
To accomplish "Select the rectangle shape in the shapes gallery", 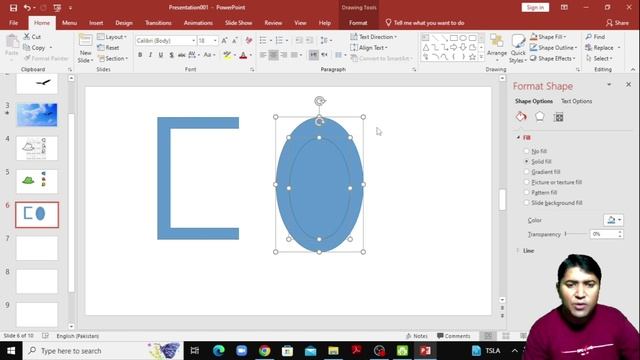I will 453,38.
